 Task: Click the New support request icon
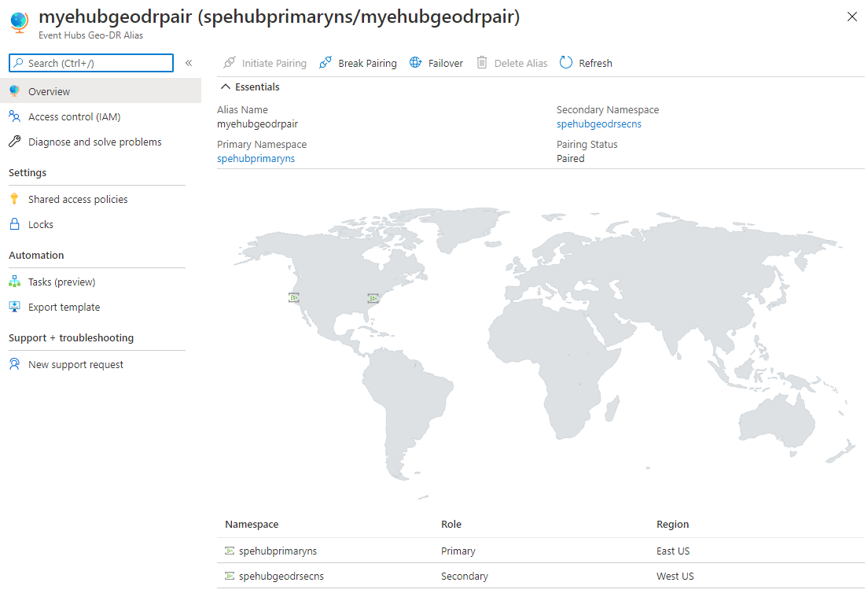pyautogui.click(x=14, y=364)
